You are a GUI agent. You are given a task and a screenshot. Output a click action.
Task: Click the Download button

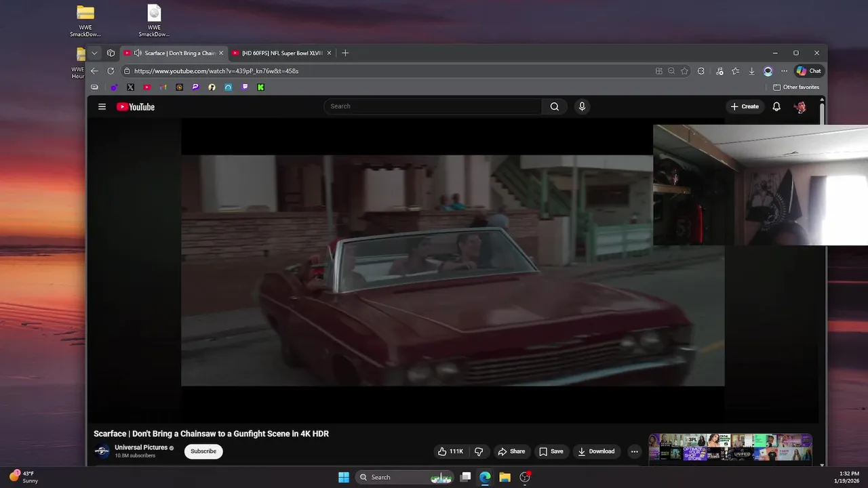pyautogui.click(x=596, y=451)
